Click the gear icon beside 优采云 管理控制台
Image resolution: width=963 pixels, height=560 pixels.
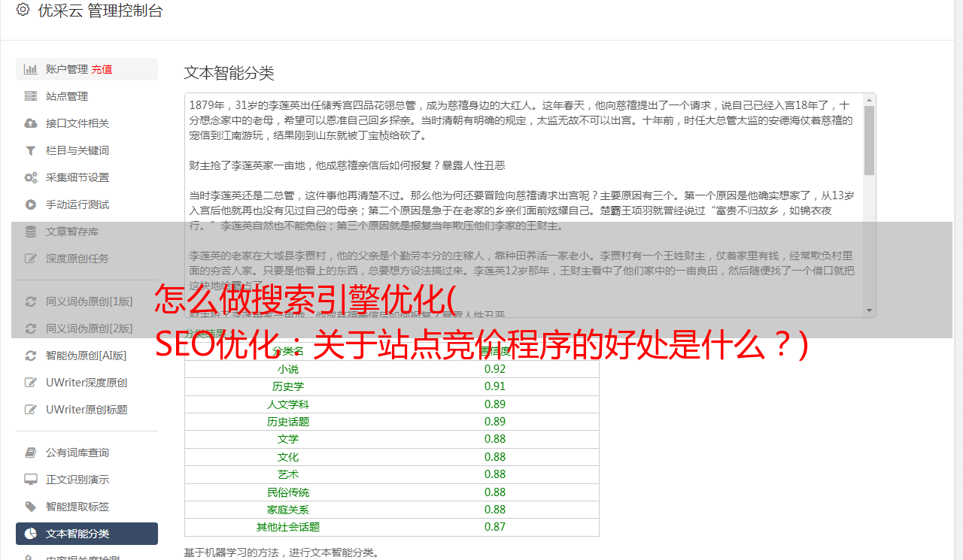[23, 10]
